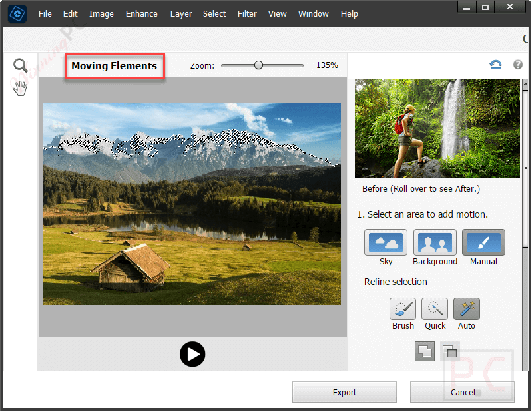Screen dimensions: 532x412
Task: Open help with the question mark icon
Action: (518, 65)
